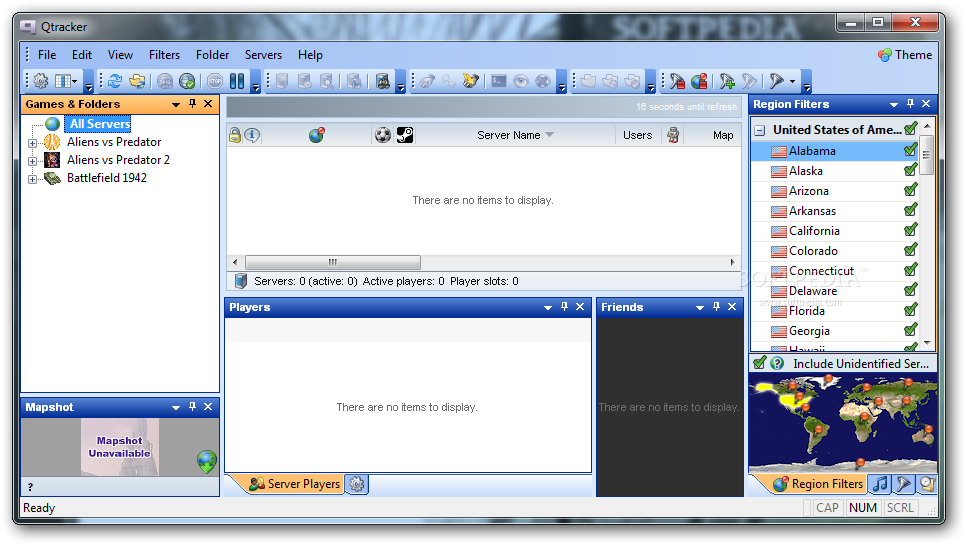Open the Games & Folders panel dropdown arrow
The width and height of the screenshot is (966, 545).
176,105
